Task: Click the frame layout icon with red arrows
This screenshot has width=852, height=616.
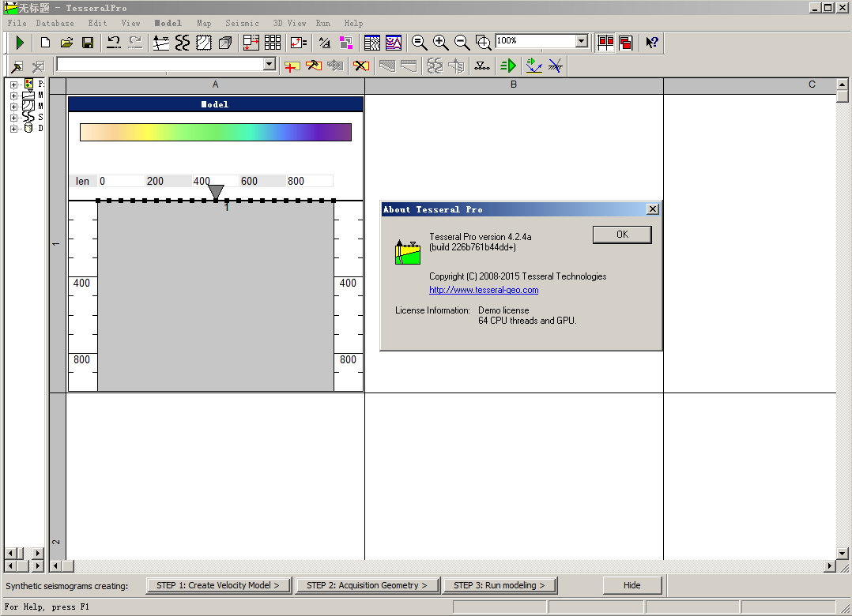Action: (x=251, y=43)
